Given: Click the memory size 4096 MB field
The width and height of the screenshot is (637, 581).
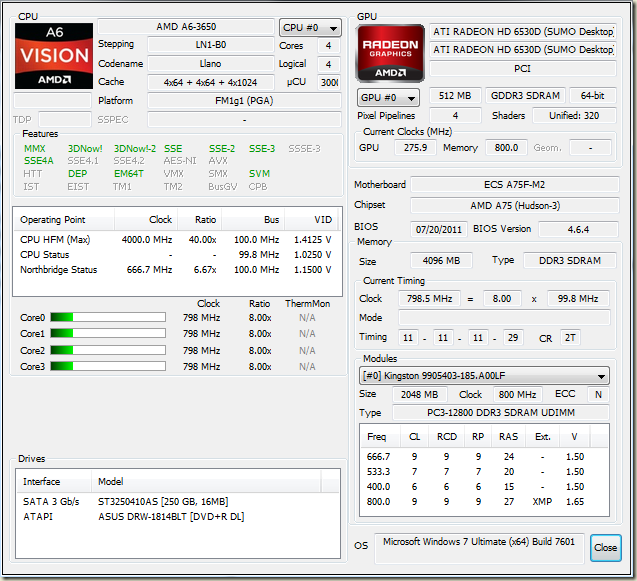Looking at the screenshot, I should [x=442, y=260].
